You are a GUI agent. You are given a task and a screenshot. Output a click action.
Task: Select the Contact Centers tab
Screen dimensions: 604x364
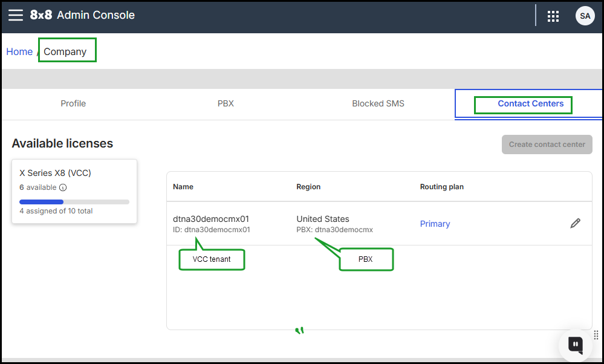pyautogui.click(x=530, y=103)
